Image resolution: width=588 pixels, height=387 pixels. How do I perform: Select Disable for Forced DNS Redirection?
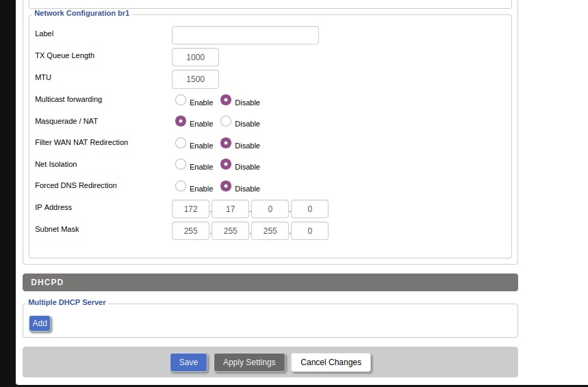tap(226, 186)
